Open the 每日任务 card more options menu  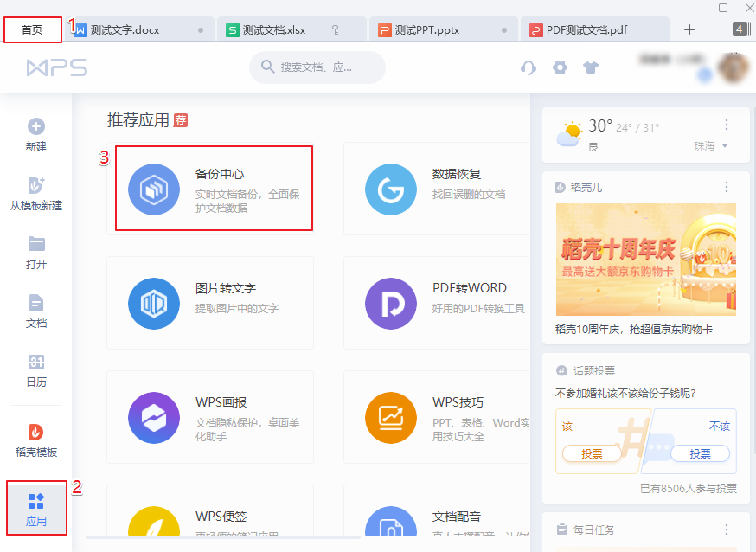(726, 530)
